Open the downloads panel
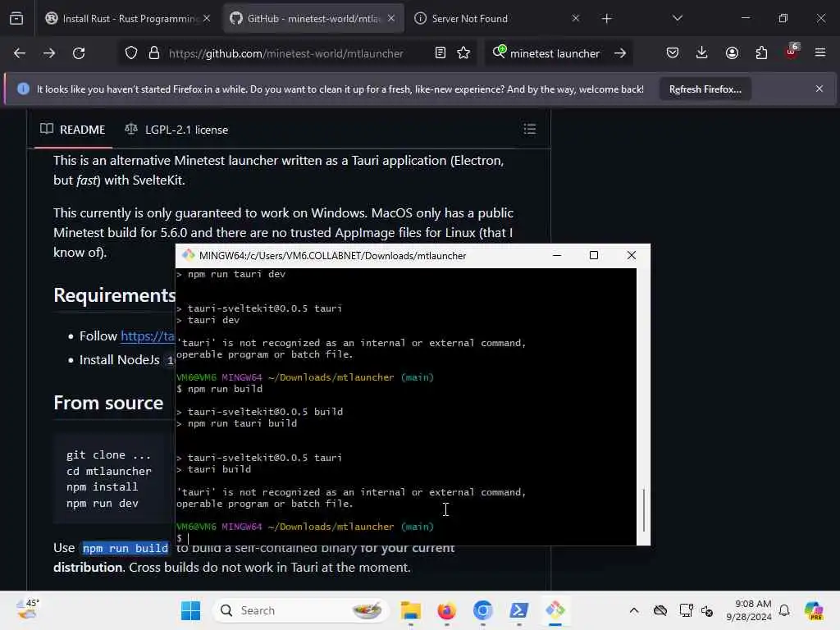 click(x=702, y=53)
